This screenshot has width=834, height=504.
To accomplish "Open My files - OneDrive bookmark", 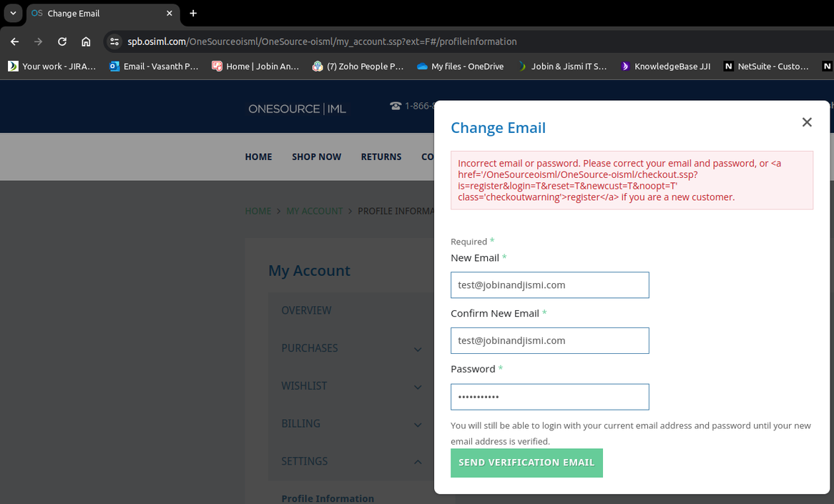I will tap(460, 66).
